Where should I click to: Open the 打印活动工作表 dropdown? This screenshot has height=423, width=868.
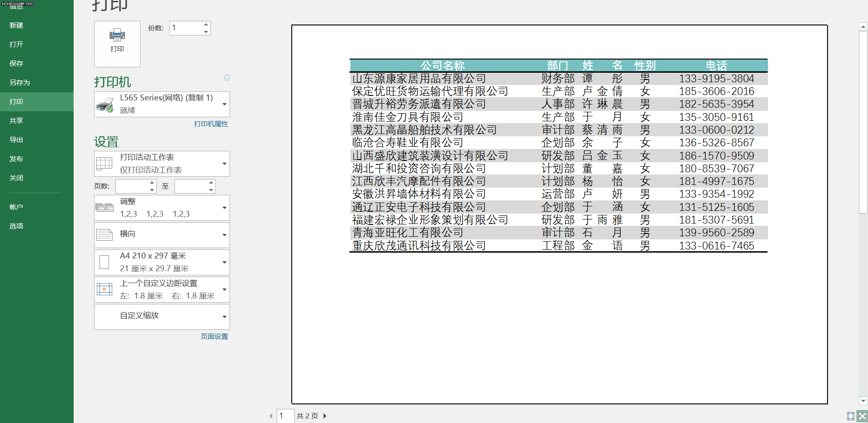[x=224, y=164]
